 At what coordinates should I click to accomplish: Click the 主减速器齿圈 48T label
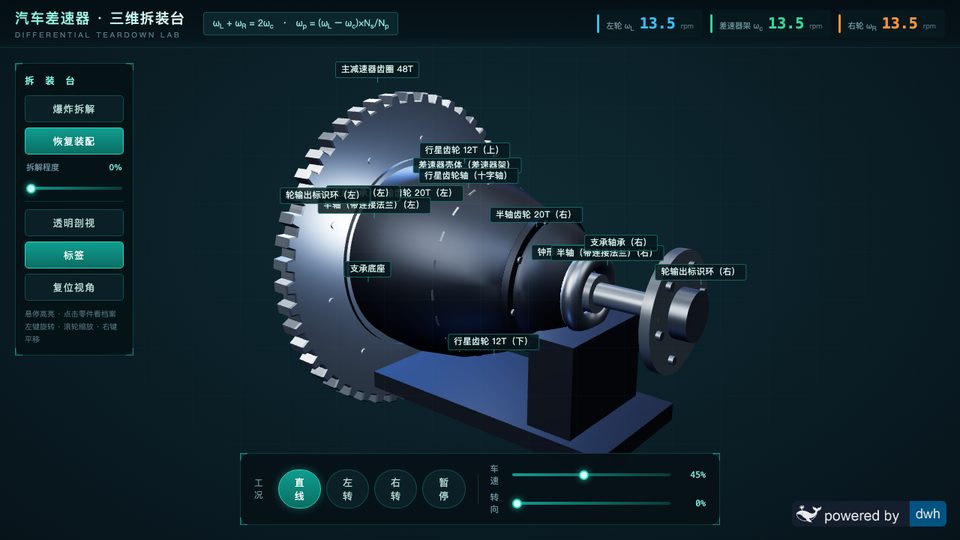pyautogui.click(x=377, y=69)
